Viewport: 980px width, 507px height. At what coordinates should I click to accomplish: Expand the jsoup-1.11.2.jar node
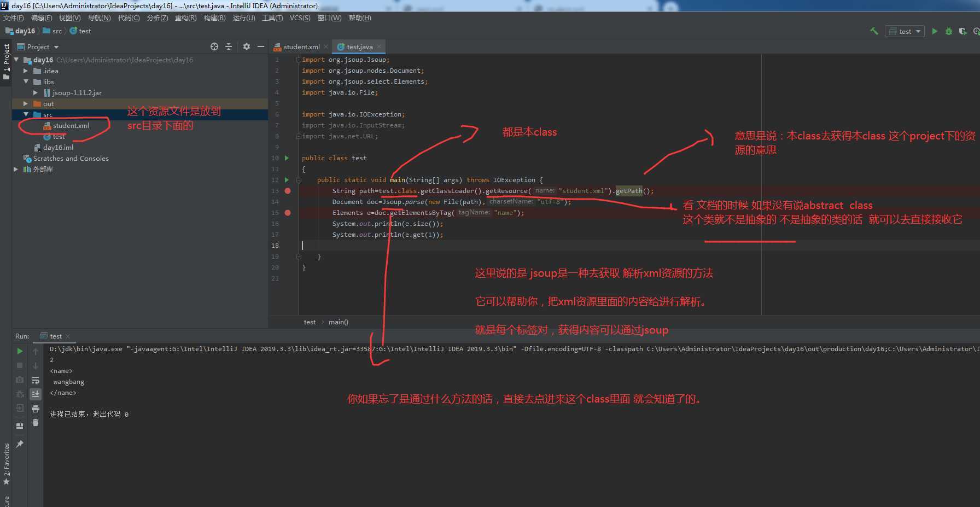tap(36, 92)
